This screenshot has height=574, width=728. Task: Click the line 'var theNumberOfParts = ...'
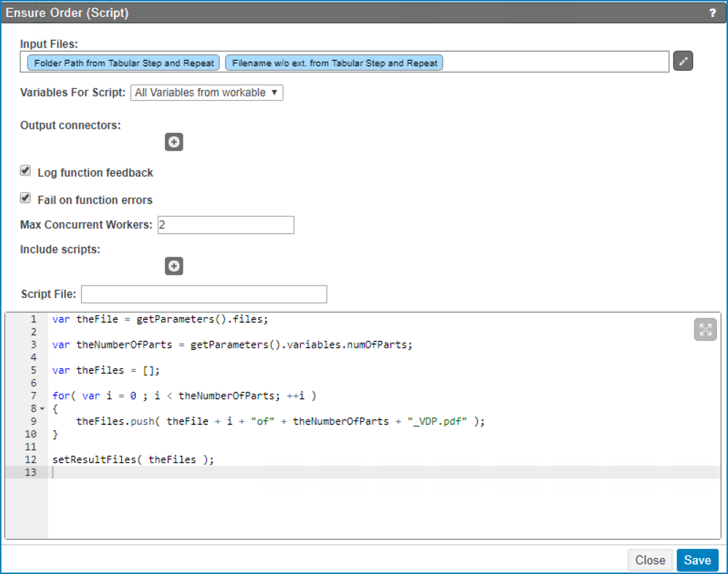[x=232, y=345]
